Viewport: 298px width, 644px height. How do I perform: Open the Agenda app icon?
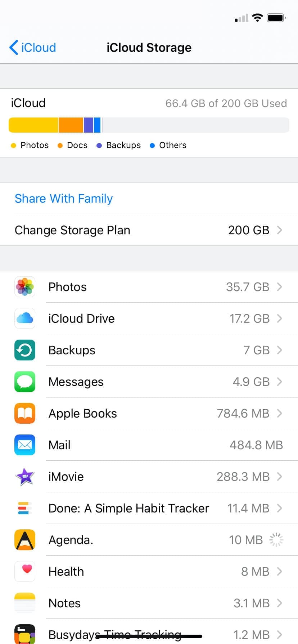(24, 540)
